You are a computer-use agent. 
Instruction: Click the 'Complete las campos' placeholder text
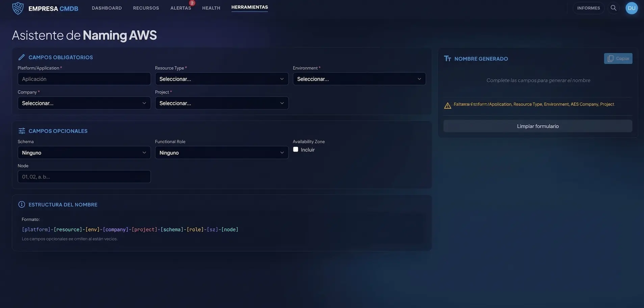(x=538, y=80)
